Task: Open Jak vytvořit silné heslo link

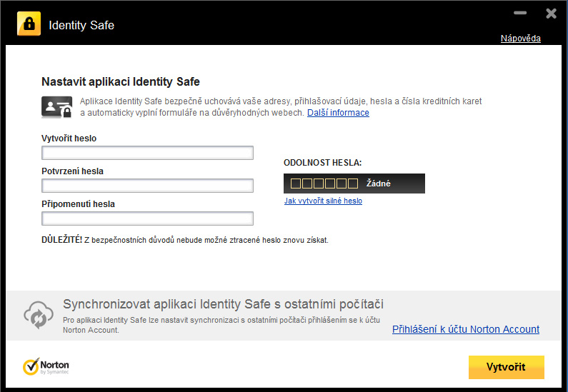Action: point(323,201)
